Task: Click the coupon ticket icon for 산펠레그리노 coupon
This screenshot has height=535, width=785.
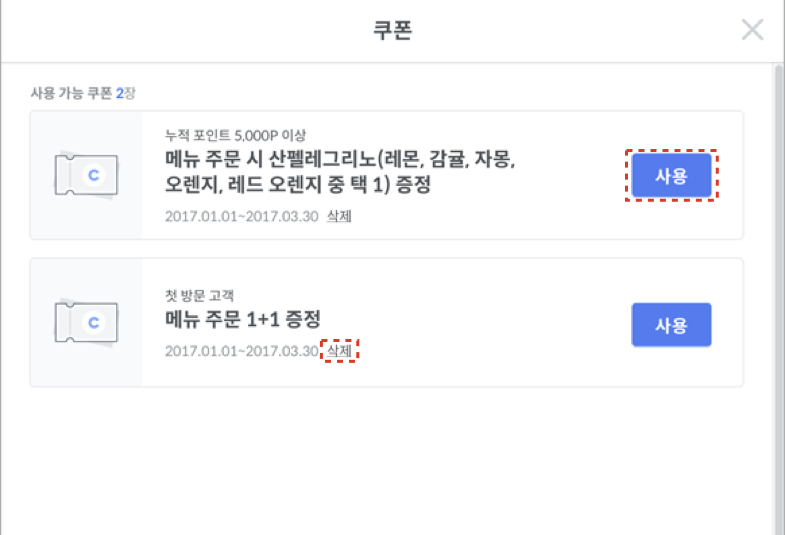Action: pyautogui.click(x=86, y=175)
